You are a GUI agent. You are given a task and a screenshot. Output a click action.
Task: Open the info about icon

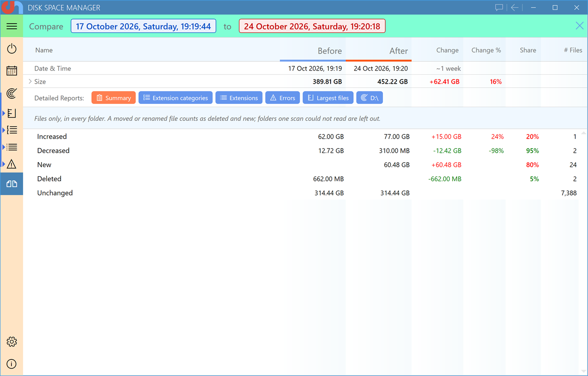[x=12, y=364]
